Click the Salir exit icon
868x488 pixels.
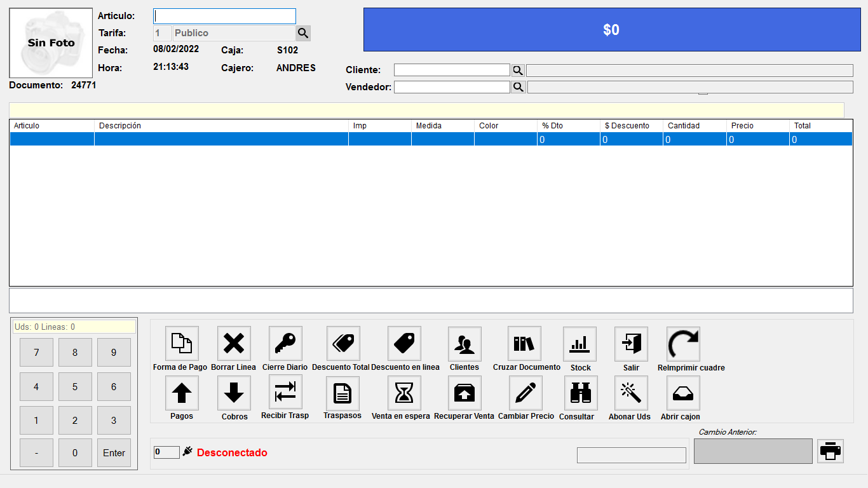tap(631, 344)
